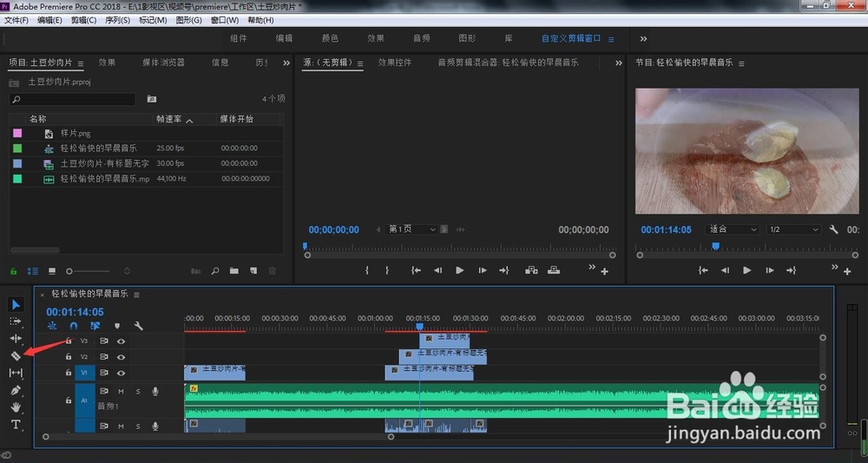This screenshot has width=868, height=463.
Task: Open Program monitor panel menu
Action: pyautogui.click(x=742, y=63)
